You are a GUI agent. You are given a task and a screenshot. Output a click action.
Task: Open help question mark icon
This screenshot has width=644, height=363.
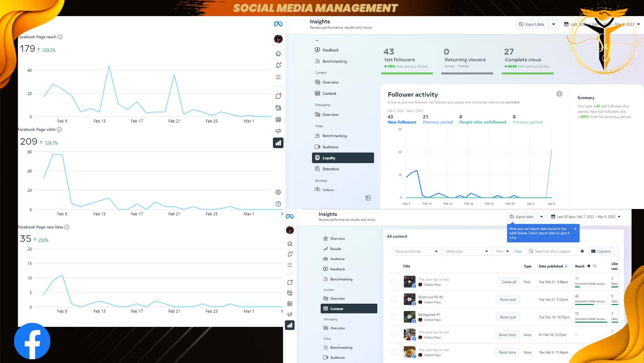pyautogui.click(x=278, y=204)
